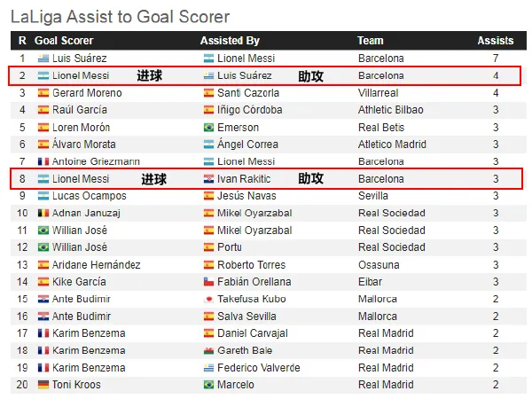The width and height of the screenshot is (532, 399).
Task: Sort by the Assisted By column header
Action: coord(230,41)
